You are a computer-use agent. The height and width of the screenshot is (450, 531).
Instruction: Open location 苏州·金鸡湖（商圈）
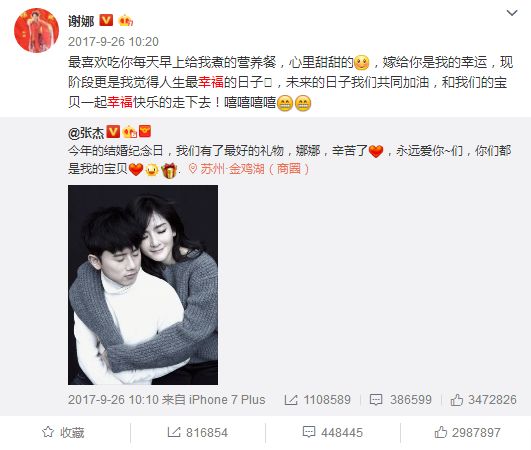pos(249,169)
